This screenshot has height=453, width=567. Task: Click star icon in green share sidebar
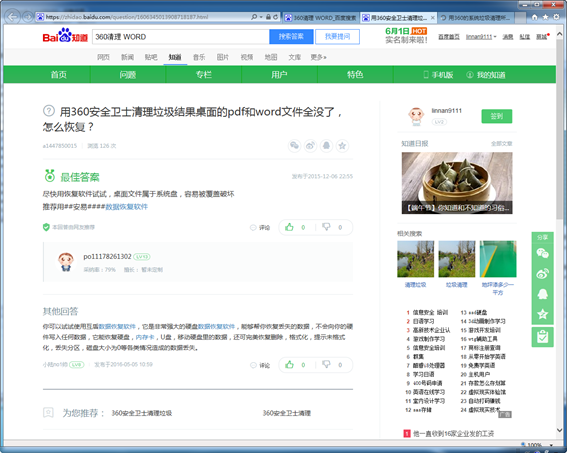click(542, 314)
